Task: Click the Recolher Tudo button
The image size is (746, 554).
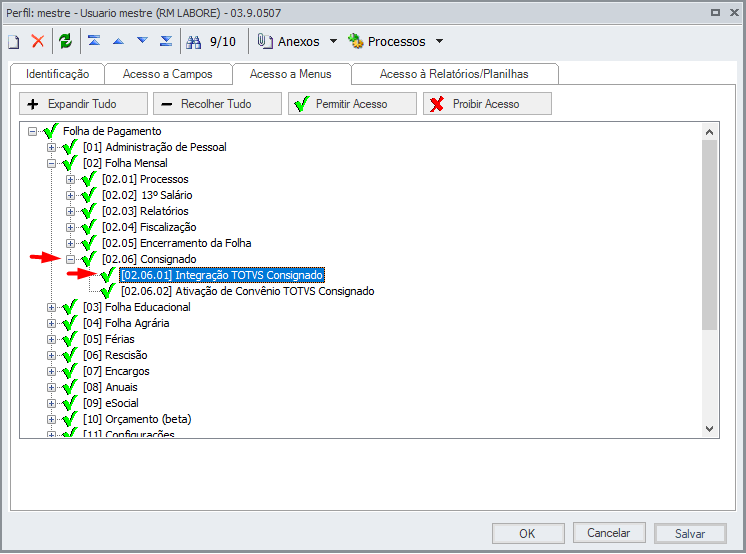Action: (217, 104)
